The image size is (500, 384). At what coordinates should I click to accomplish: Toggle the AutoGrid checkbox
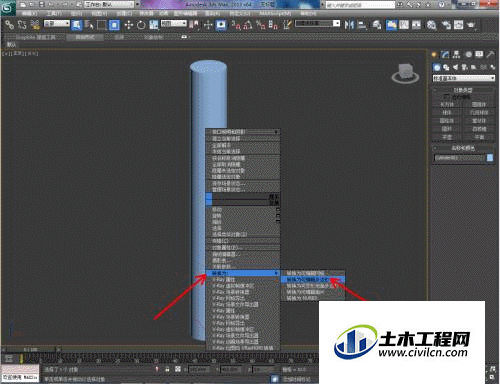447,97
